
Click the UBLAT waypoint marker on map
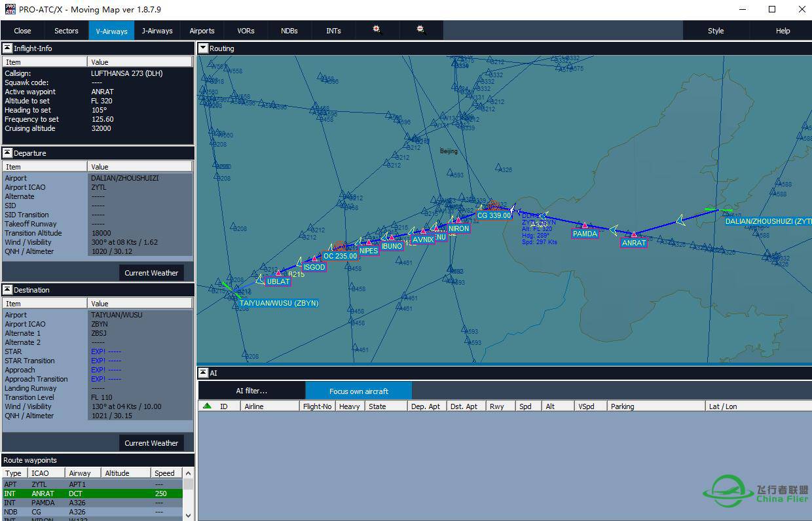click(x=278, y=273)
